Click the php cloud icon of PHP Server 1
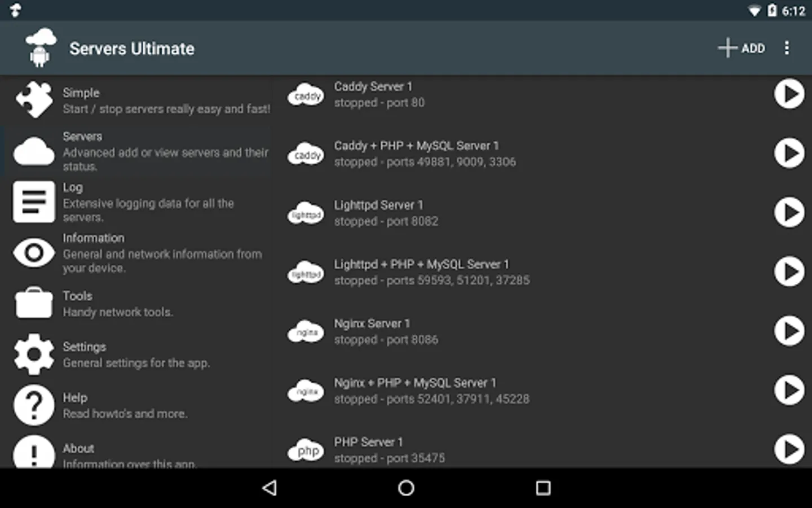 [306, 450]
